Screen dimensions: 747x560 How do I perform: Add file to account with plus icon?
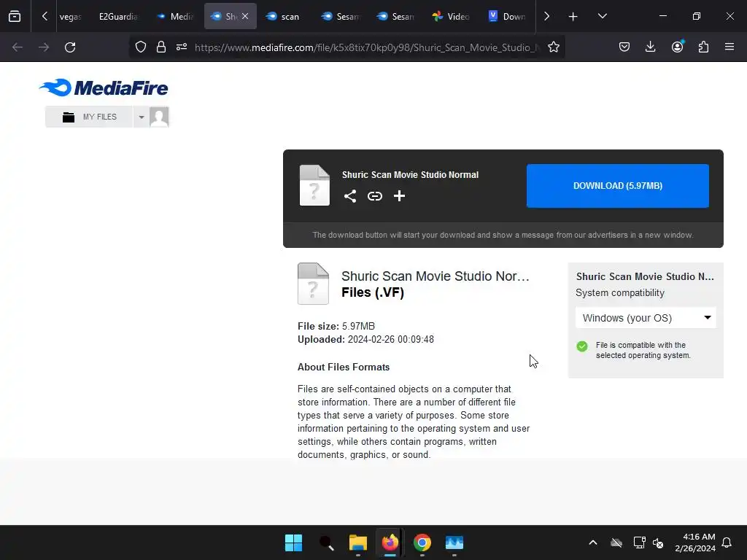click(399, 196)
